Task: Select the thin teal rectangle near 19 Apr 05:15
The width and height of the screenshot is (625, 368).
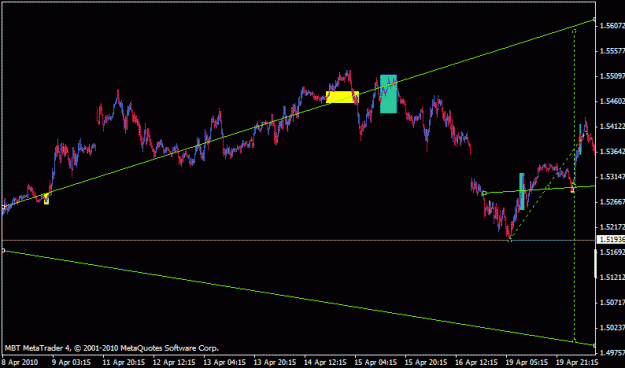Action: click(522, 191)
